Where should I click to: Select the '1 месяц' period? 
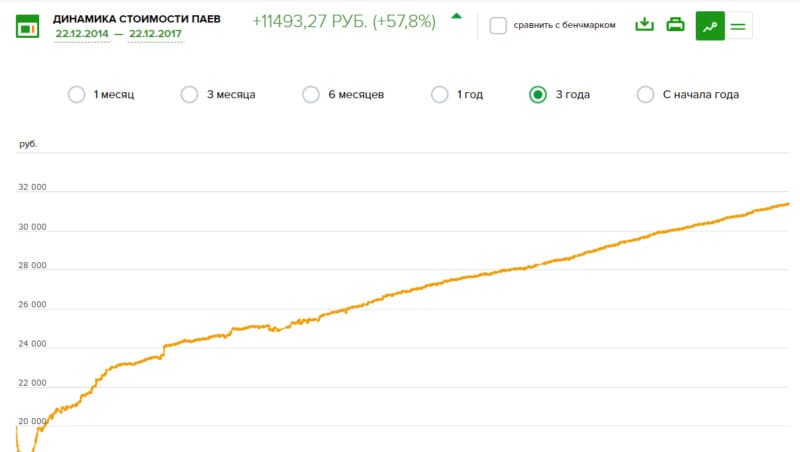coord(76,95)
